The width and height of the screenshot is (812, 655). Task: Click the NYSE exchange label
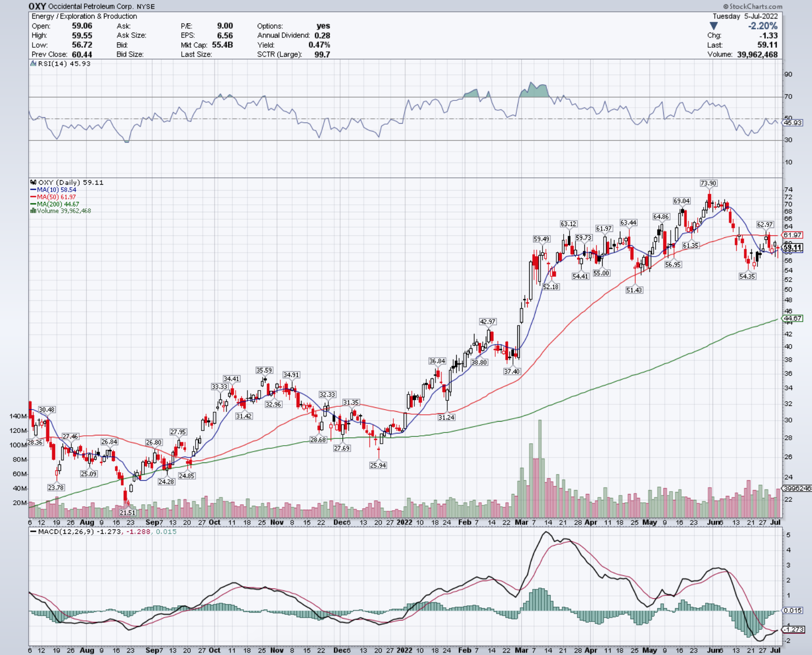click(x=145, y=6)
